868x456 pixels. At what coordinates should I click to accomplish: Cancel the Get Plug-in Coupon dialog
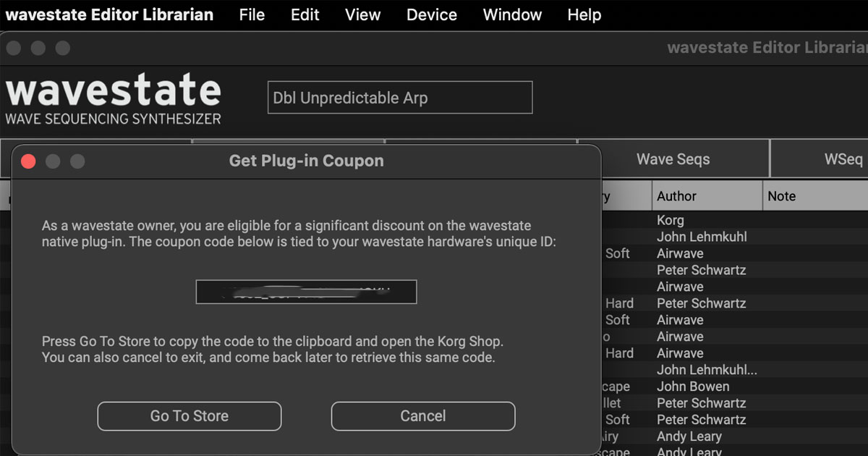click(x=423, y=416)
